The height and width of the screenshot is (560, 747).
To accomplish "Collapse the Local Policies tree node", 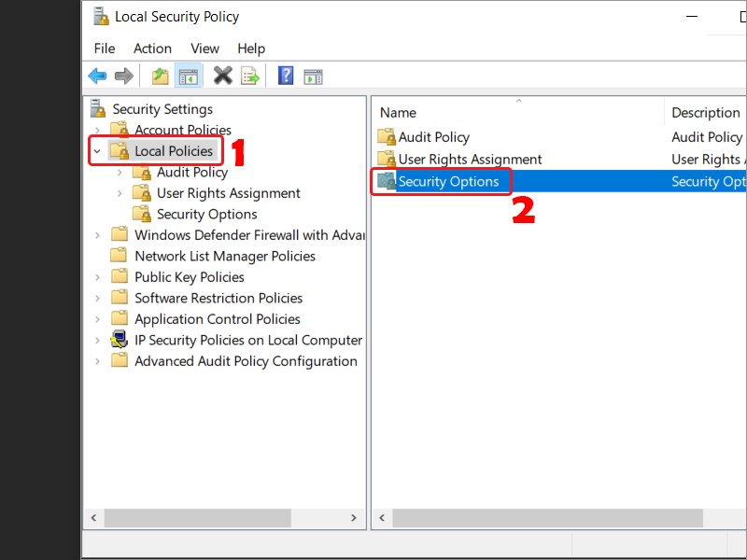I will 97,151.
